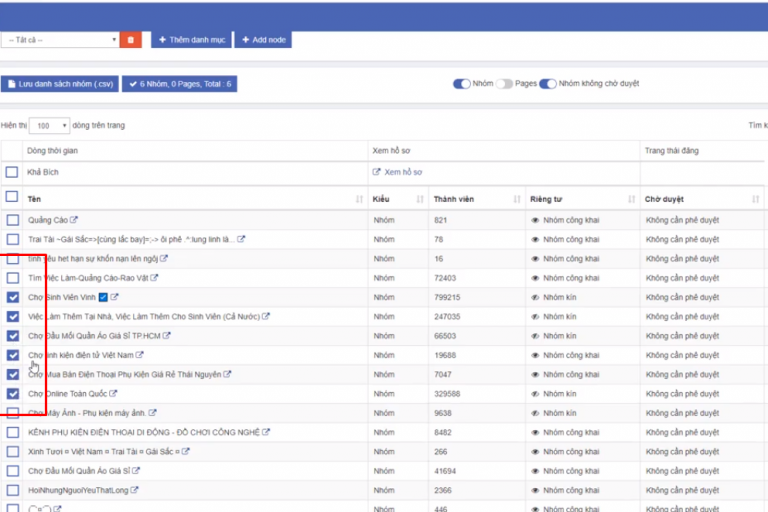
Task: Click eye icon in Quảng Cáo privacy cell
Action: point(535,220)
